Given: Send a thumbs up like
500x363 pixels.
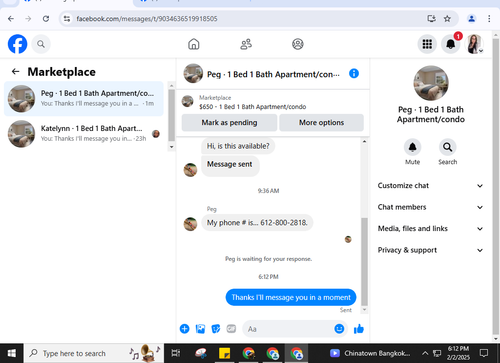Looking at the screenshot, I should coord(359,329).
